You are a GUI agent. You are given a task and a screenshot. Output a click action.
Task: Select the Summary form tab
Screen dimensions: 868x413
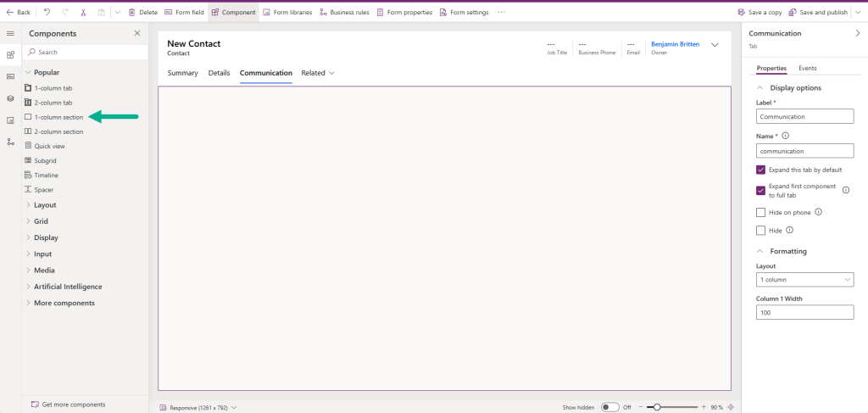click(182, 73)
